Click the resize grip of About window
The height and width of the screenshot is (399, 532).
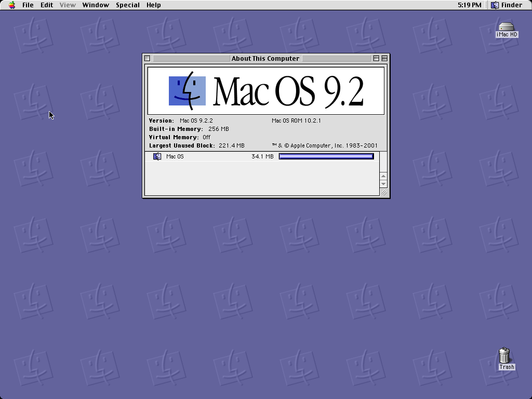(x=384, y=192)
